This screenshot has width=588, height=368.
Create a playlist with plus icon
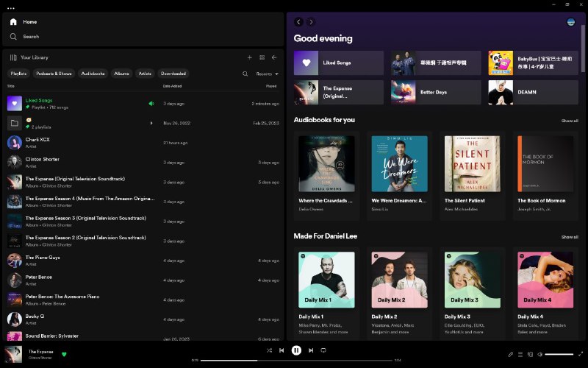tap(249, 57)
